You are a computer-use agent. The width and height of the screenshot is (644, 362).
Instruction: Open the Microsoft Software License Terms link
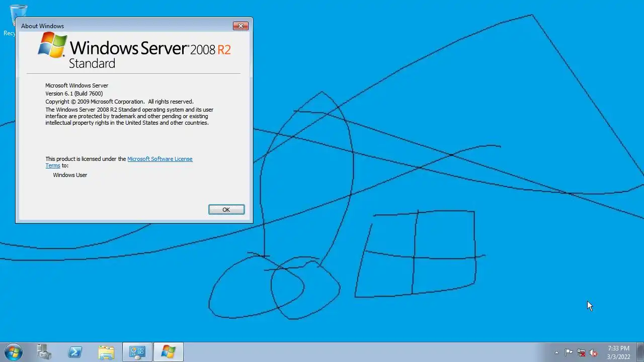(x=159, y=159)
